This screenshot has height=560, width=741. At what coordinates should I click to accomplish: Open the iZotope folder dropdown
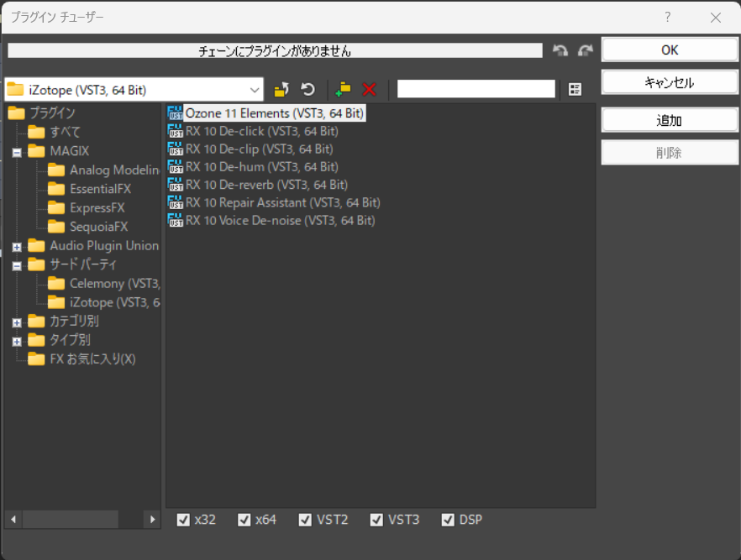pos(255,90)
